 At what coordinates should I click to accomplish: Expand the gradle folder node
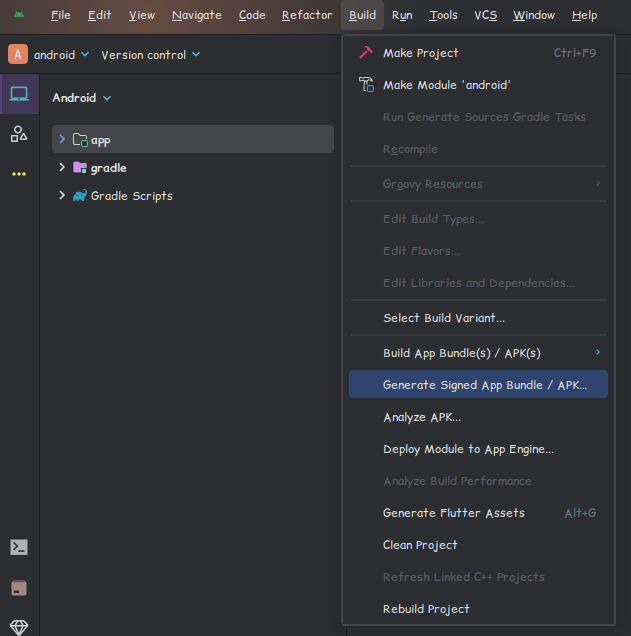point(61,167)
